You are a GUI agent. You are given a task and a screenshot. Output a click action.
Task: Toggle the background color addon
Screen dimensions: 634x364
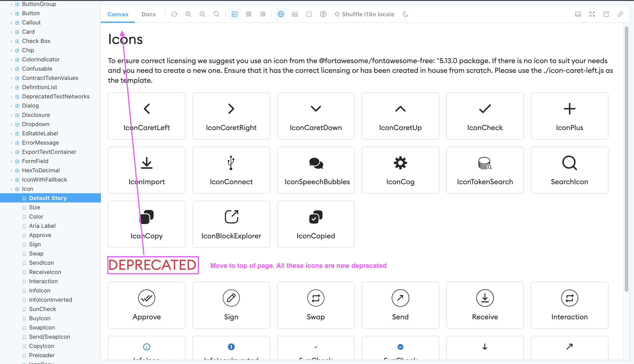point(234,14)
